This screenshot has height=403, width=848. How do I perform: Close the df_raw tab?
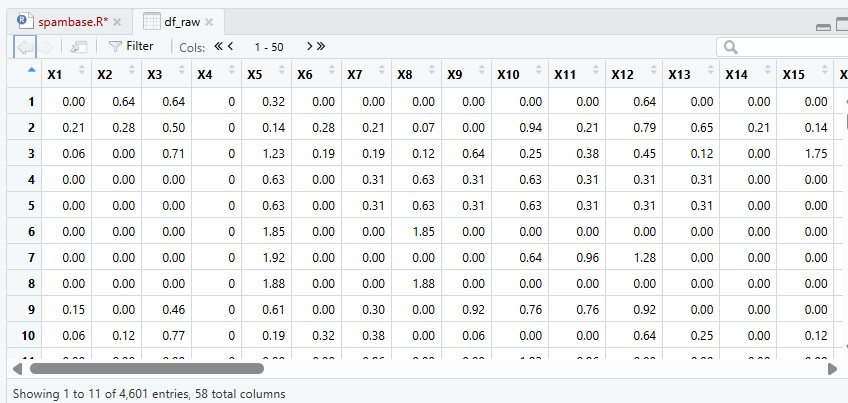(209, 22)
